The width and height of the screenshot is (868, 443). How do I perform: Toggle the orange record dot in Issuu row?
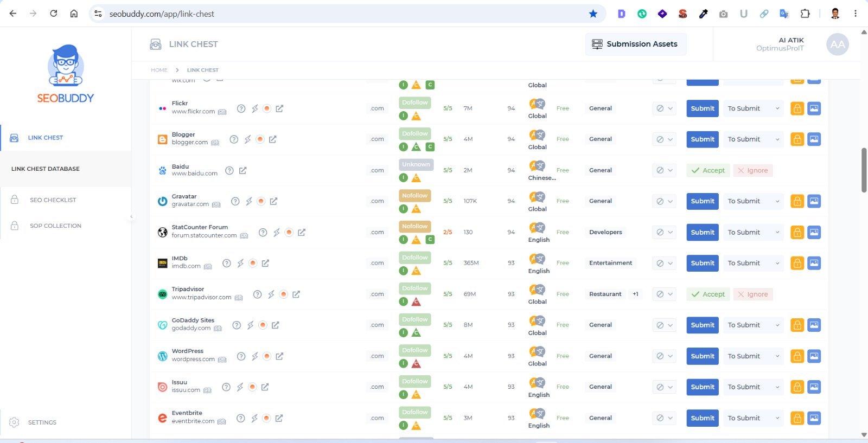tap(252, 387)
